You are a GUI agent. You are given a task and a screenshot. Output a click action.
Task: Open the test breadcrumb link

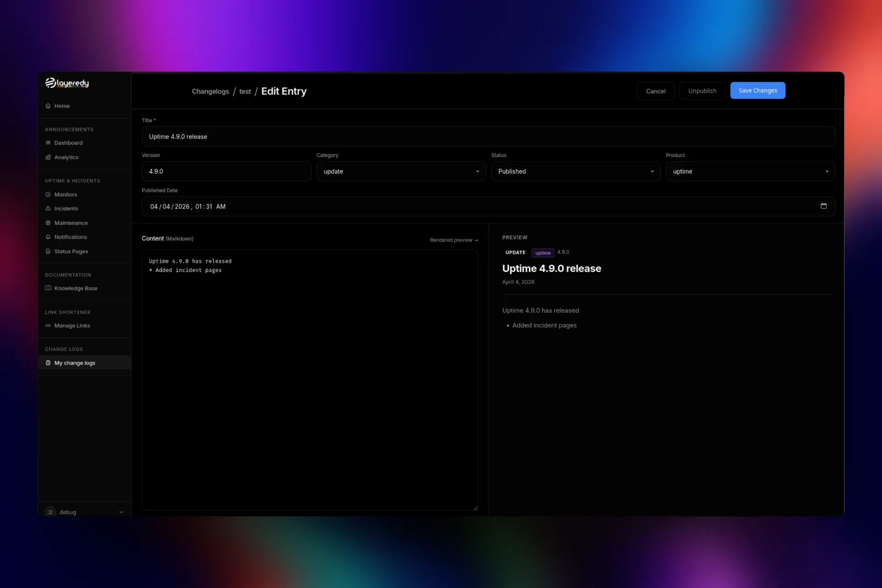pos(245,91)
